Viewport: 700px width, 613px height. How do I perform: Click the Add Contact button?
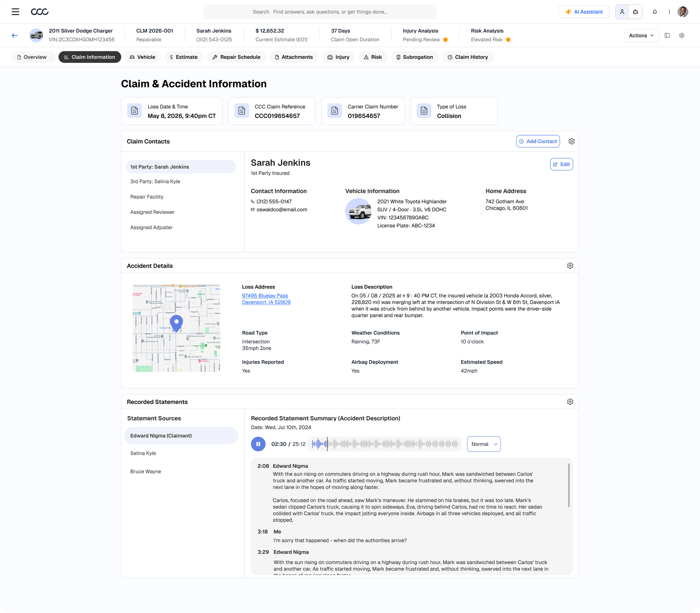click(538, 141)
